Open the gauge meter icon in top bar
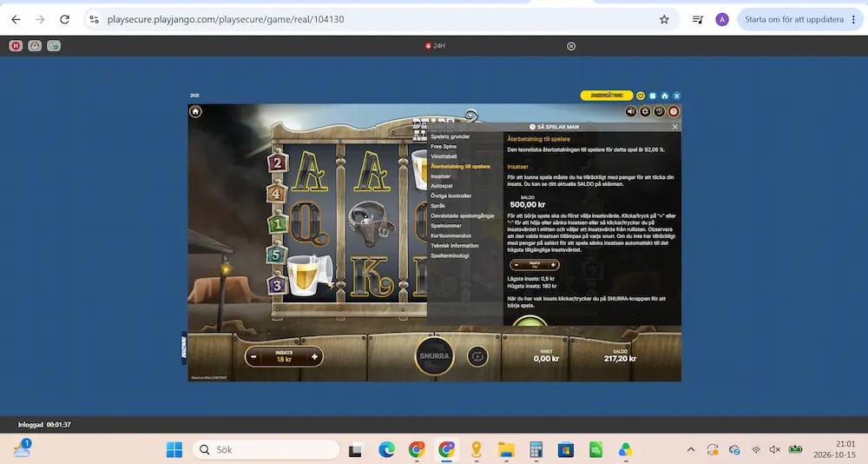The width and height of the screenshot is (868, 464). 35,46
